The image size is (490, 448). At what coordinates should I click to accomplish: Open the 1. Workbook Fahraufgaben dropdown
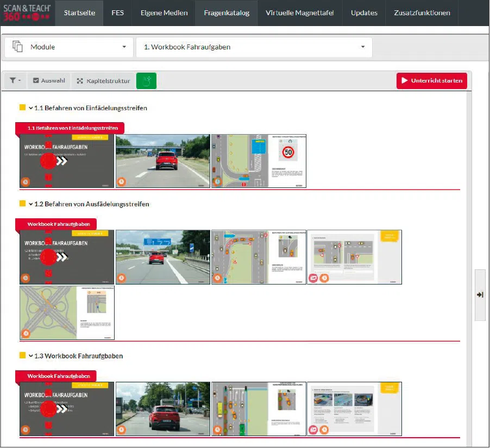254,47
